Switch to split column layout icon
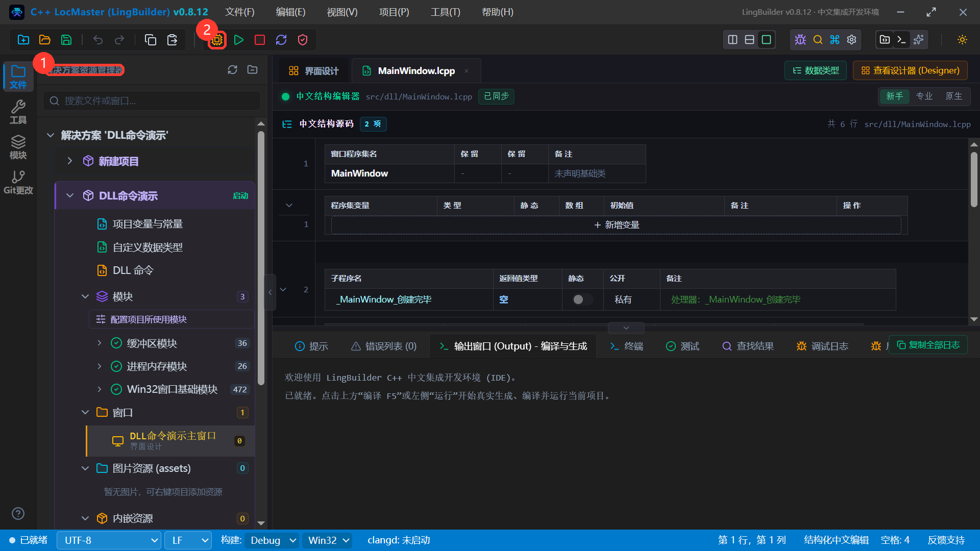 pyautogui.click(x=733, y=40)
